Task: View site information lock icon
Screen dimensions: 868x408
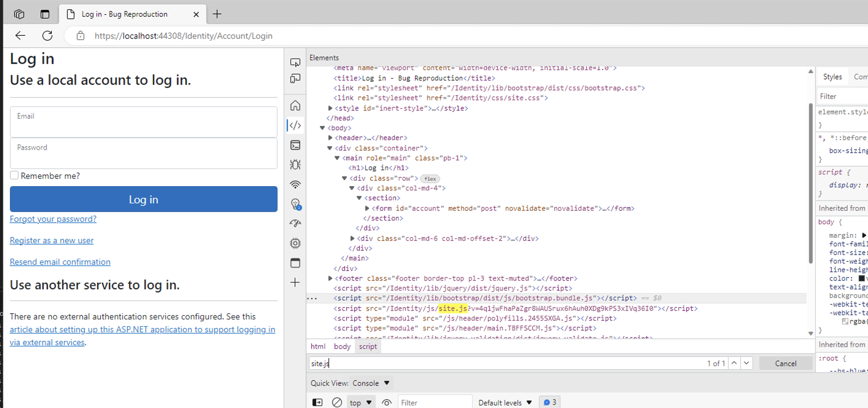Action: coord(80,36)
